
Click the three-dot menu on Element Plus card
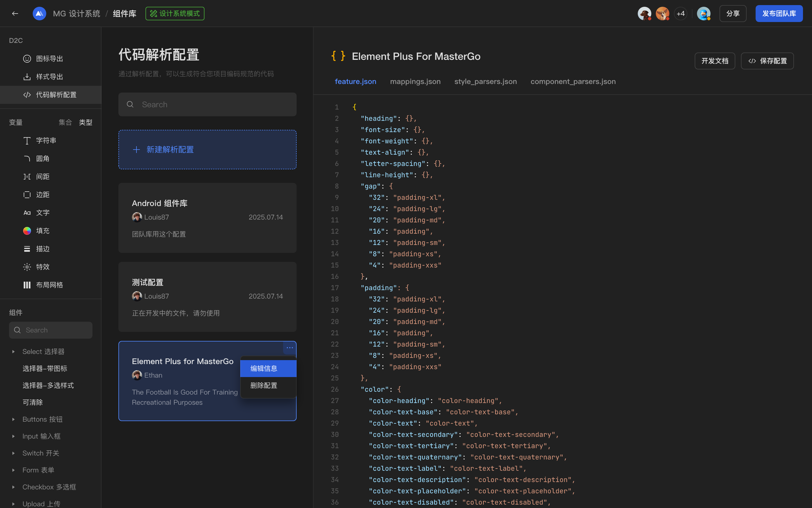[x=290, y=348]
